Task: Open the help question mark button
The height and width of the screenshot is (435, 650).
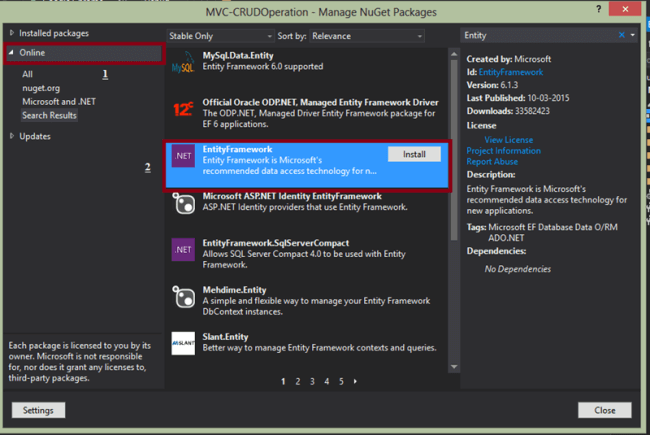Action: coord(599,9)
